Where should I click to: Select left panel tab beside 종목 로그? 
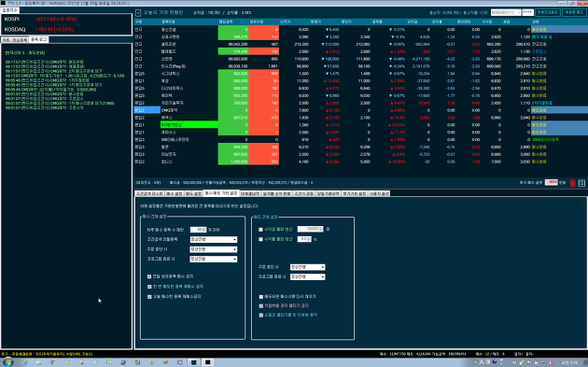[15, 40]
